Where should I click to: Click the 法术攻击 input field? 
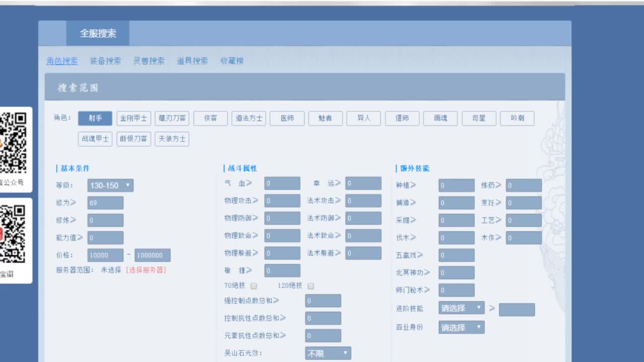[x=363, y=201]
